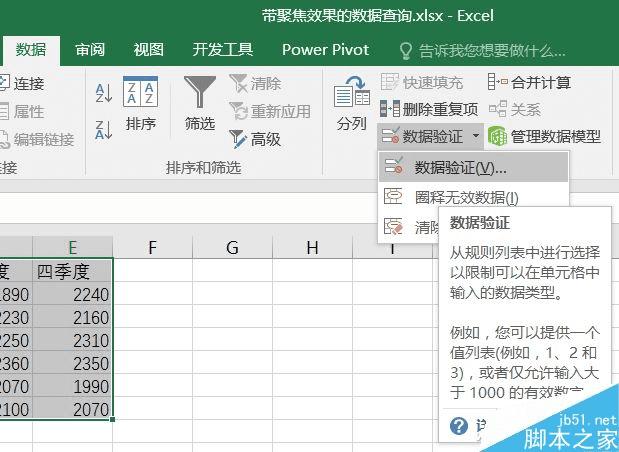Click the help icon in the tooltip
Screen dimensions: 619x452
tap(459, 426)
